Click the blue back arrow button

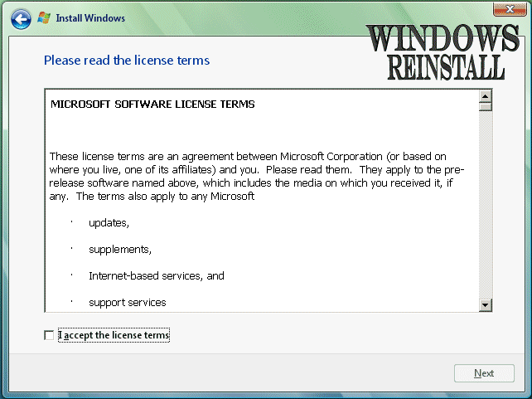(22, 17)
